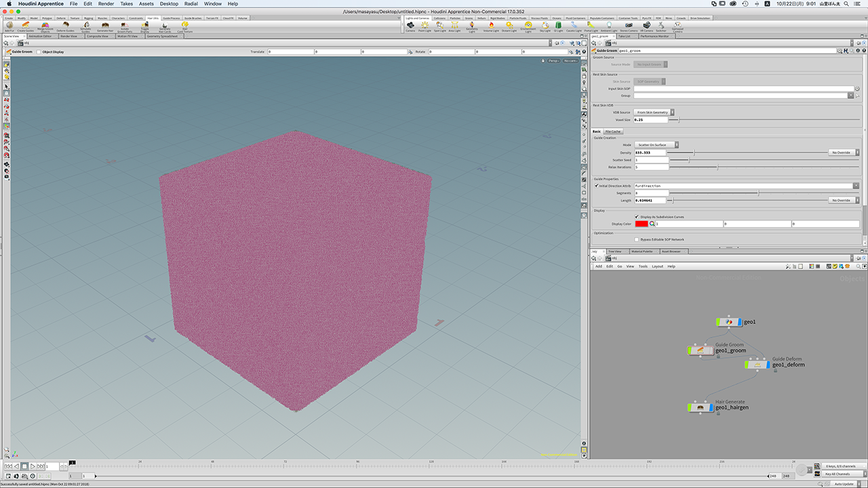868x488 pixels.
Task: Uncheck Display As Subdivision Curves
Action: pos(636,217)
